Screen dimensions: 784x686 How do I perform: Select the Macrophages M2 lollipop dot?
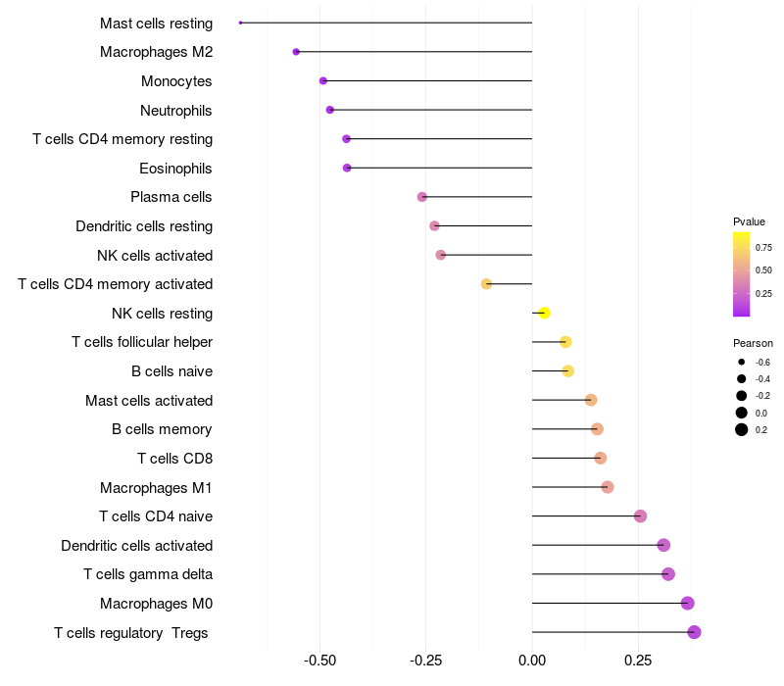point(296,52)
